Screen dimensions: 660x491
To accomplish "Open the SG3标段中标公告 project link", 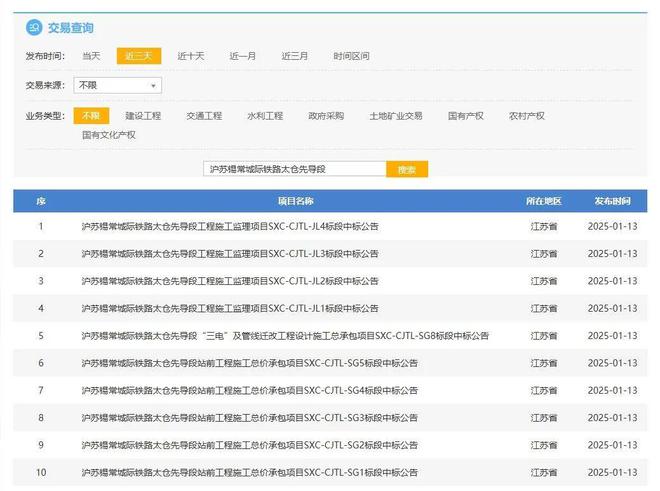I will pyautogui.click(x=250, y=418).
